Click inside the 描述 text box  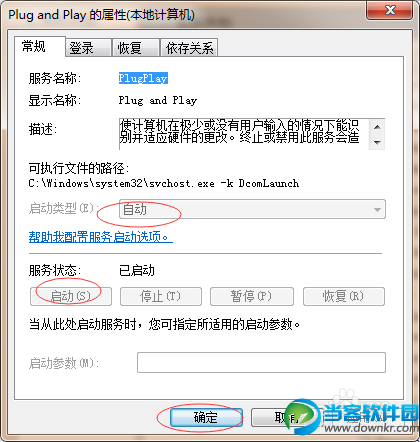[x=244, y=134]
